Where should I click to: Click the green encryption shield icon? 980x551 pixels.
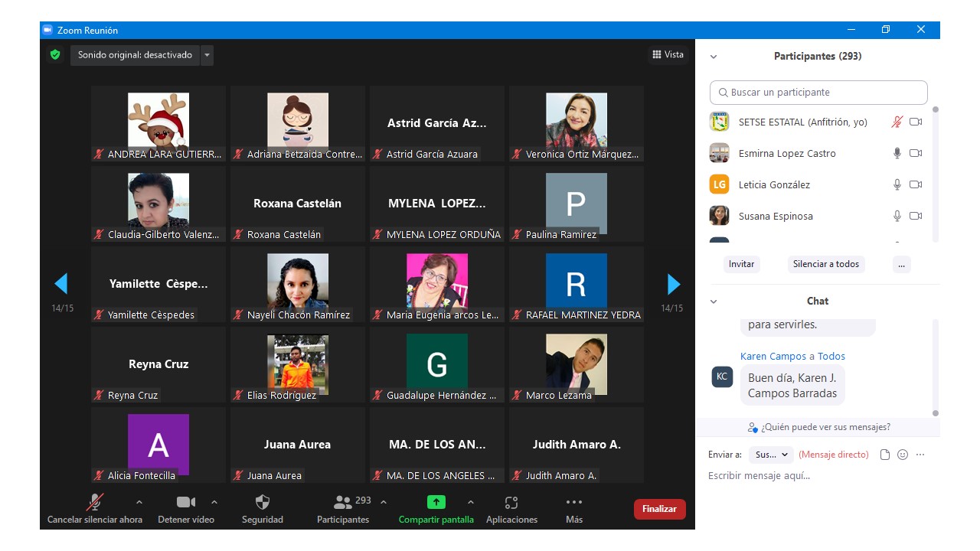tap(55, 55)
